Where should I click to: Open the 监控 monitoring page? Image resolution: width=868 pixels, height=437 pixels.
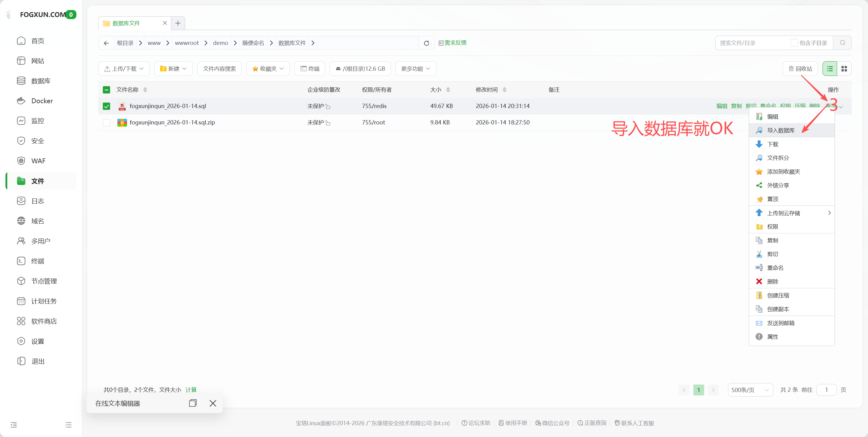point(38,120)
